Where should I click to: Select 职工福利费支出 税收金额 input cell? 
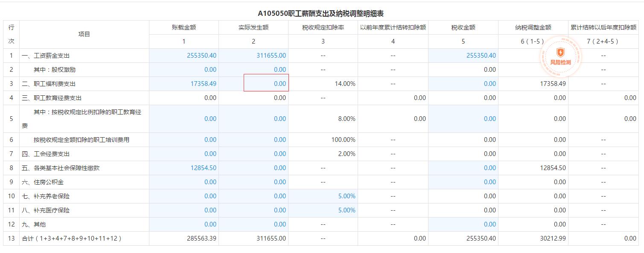point(463,84)
